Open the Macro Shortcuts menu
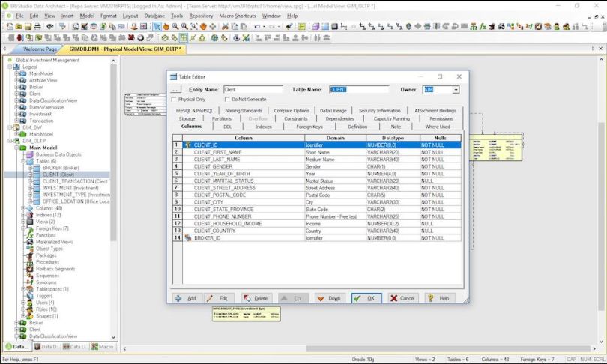Screen dimensions: 607x364 point(238,16)
